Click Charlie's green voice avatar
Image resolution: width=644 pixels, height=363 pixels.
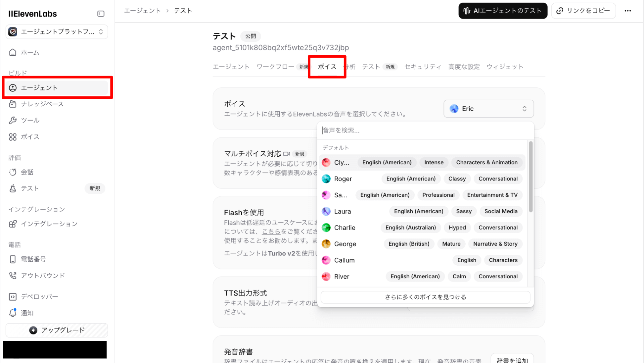click(x=326, y=228)
